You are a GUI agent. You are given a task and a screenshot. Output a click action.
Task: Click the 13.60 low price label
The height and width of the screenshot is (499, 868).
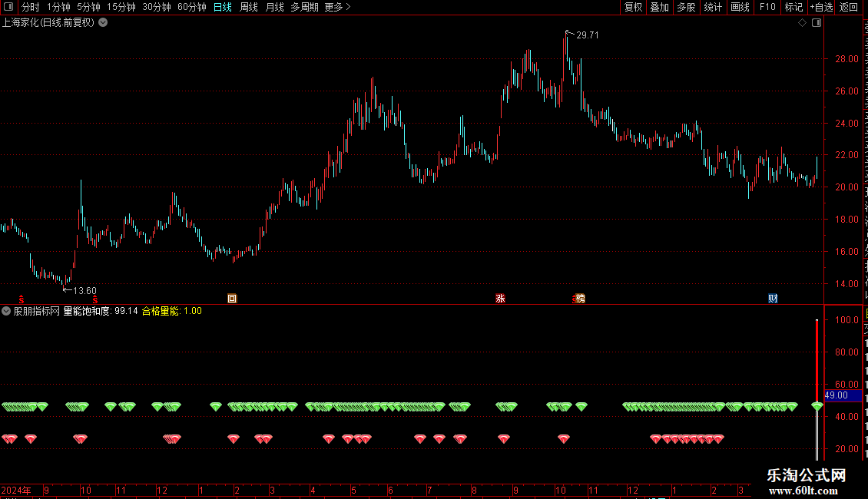84,291
